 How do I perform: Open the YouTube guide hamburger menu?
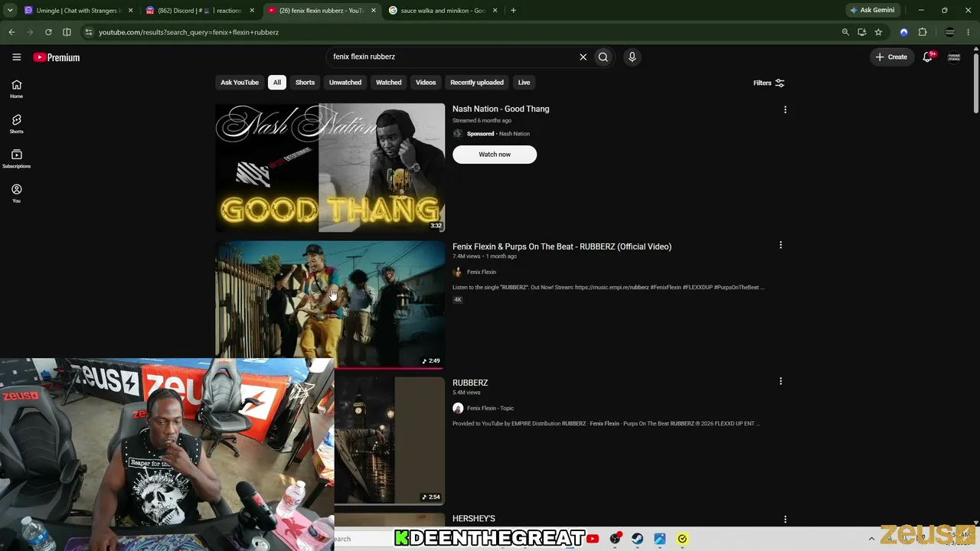point(16,57)
